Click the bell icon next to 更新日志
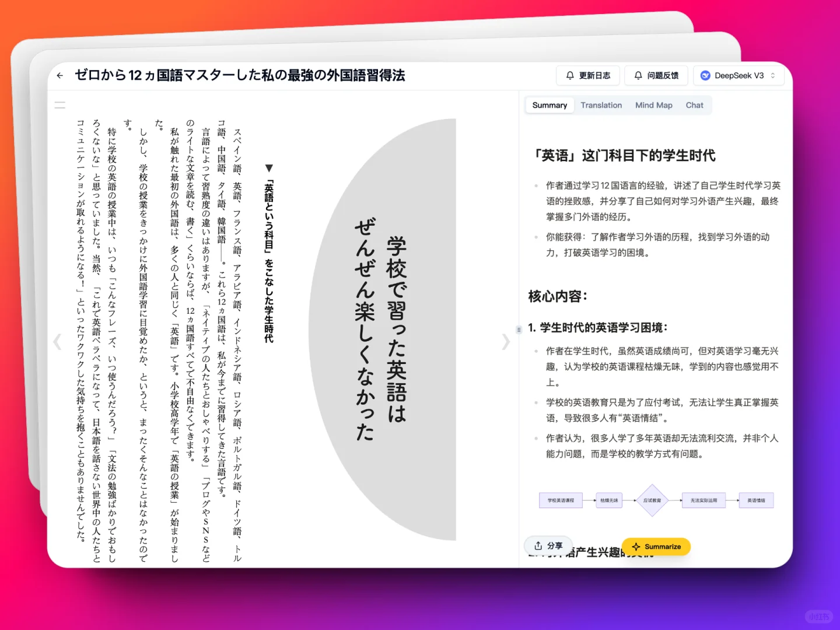Viewport: 840px width, 630px height. (x=570, y=75)
